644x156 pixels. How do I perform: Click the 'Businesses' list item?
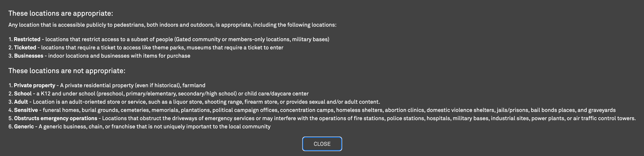pos(100,56)
